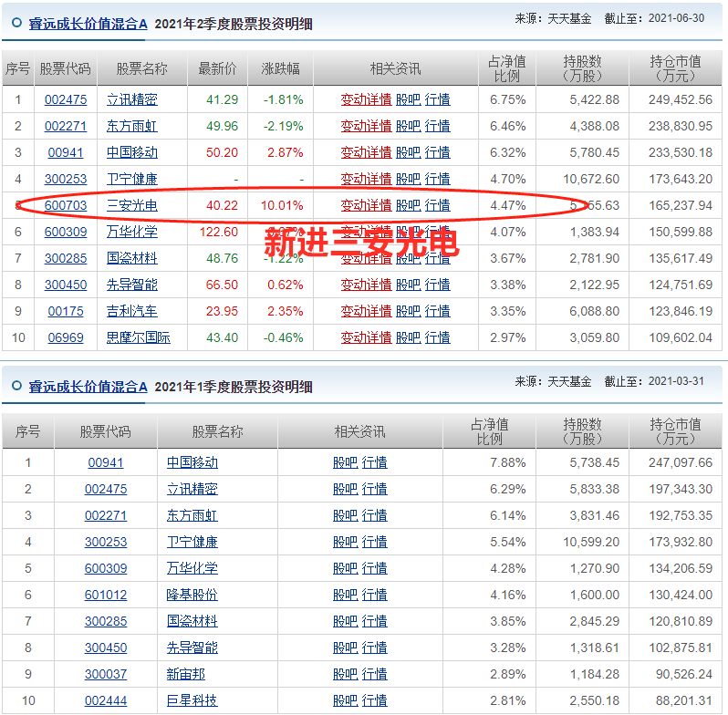Open the 睿远成长价值混合A link in the 1季度 header
This screenshot has width=728, height=715.
[88, 387]
